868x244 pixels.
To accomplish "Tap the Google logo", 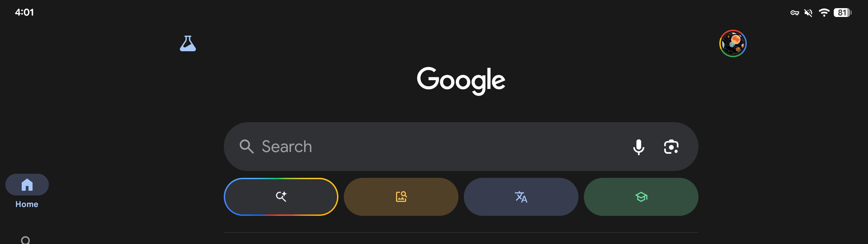I will point(461,80).
